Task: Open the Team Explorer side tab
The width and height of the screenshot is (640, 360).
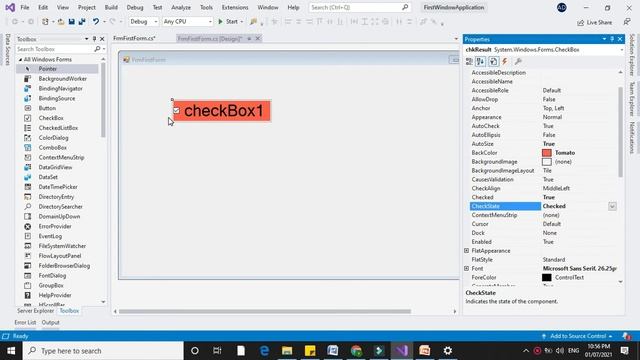Action: tap(632, 98)
